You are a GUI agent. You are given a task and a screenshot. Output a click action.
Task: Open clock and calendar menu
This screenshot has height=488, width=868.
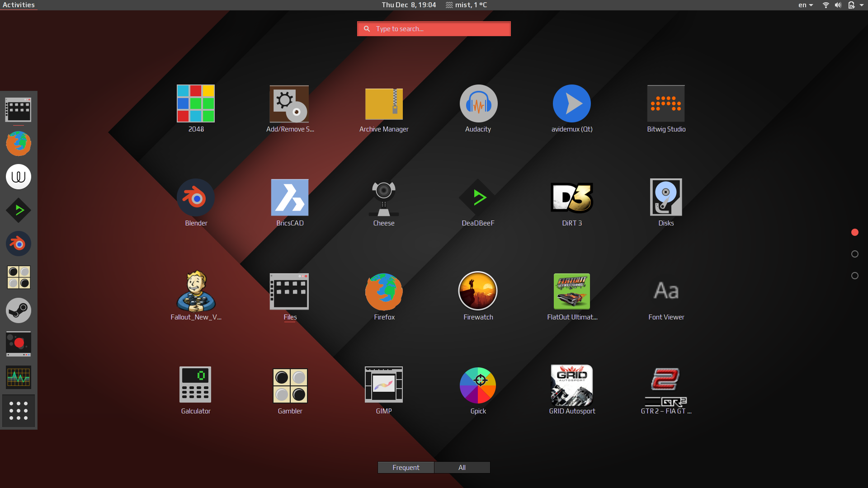[409, 5]
